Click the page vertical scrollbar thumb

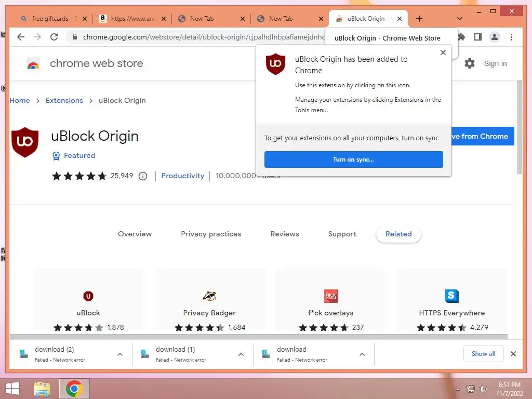pyautogui.click(x=520, y=128)
